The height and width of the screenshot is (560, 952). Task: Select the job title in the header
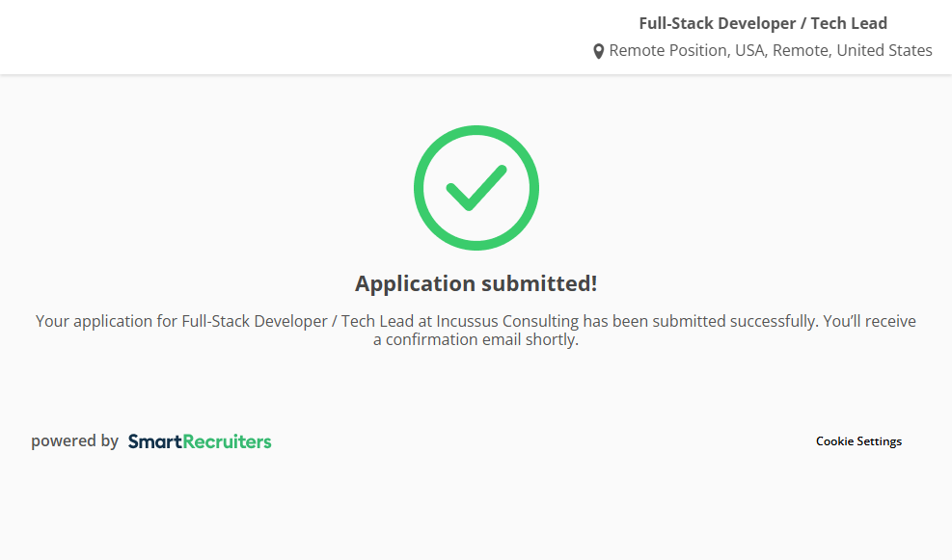[762, 23]
